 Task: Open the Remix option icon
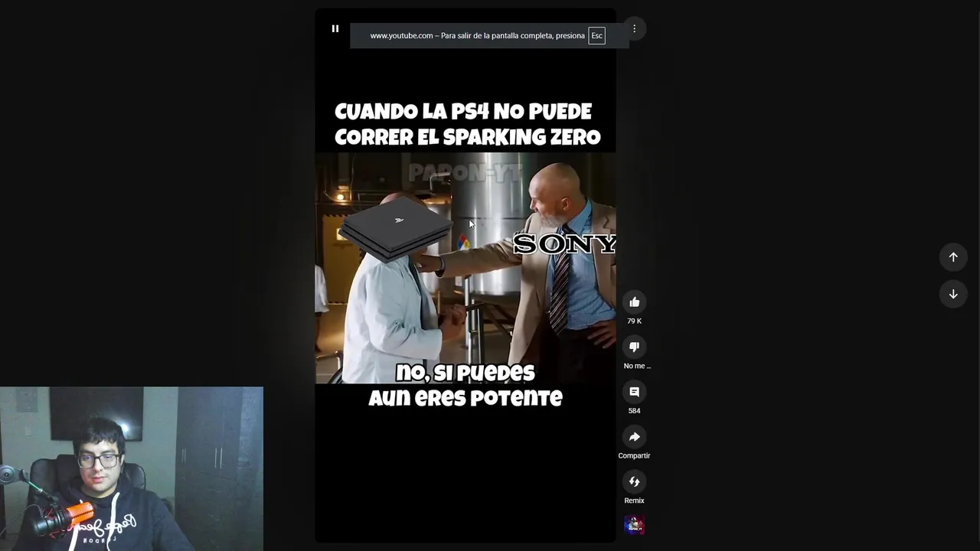(634, 481)
